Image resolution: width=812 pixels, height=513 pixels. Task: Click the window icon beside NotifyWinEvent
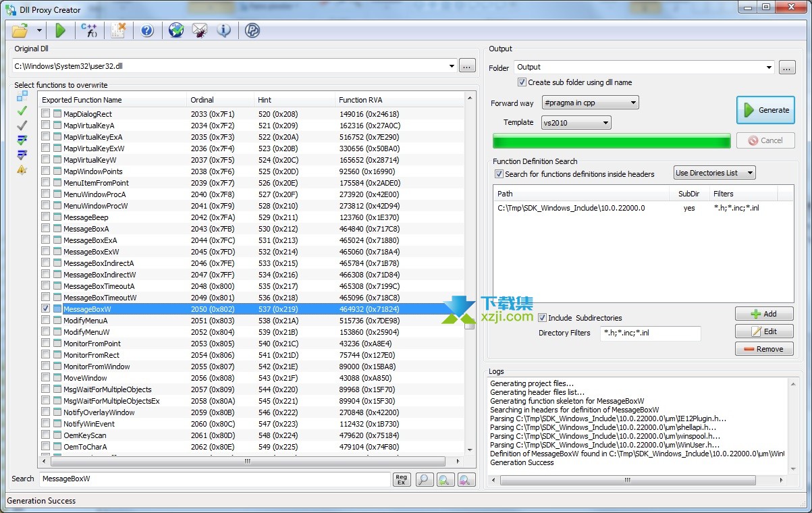coord(57,424)
